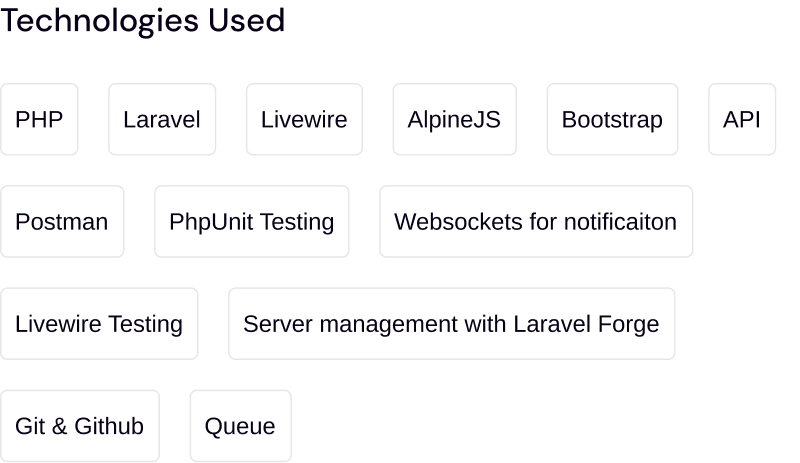Select the PhpUnit Testing tag
This screenshot has width=800, height=463.
[252, 222]
